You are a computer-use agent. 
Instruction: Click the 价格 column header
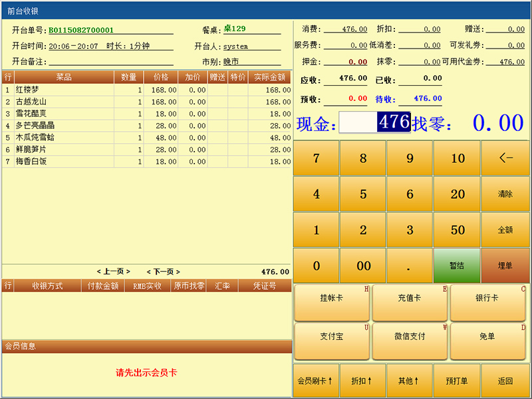(161, 77)
